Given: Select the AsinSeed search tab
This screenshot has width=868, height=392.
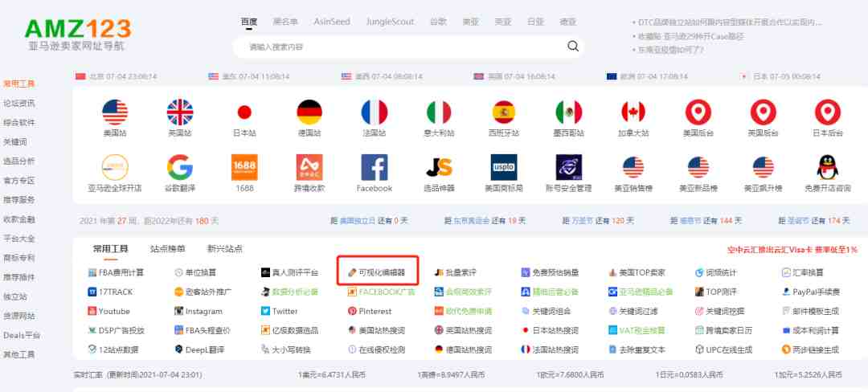Looking at the screenshot, I should point(332,22).
